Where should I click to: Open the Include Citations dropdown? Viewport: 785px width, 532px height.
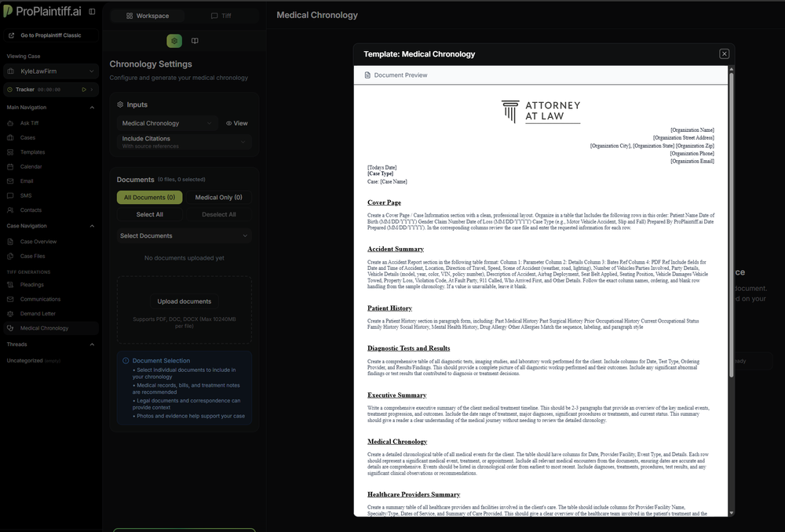[184, 142]
